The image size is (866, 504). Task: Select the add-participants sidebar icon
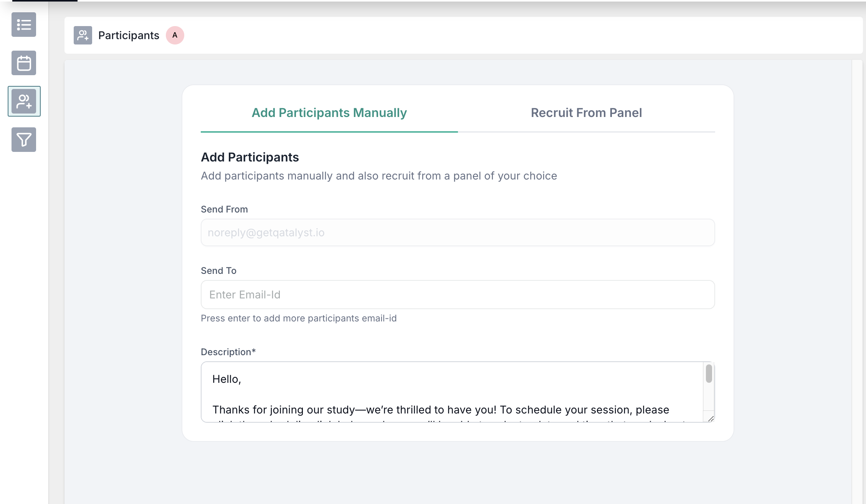tap(24, 101)
